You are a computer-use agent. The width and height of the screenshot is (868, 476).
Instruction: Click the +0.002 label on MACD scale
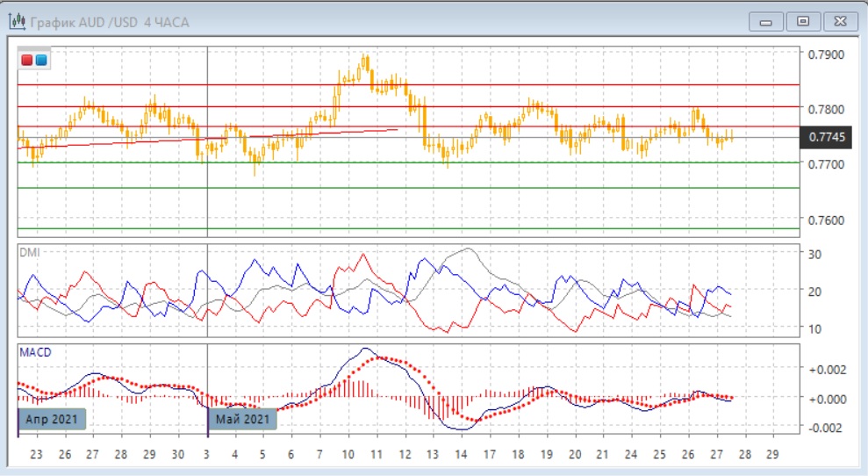(x=825, y=370)
